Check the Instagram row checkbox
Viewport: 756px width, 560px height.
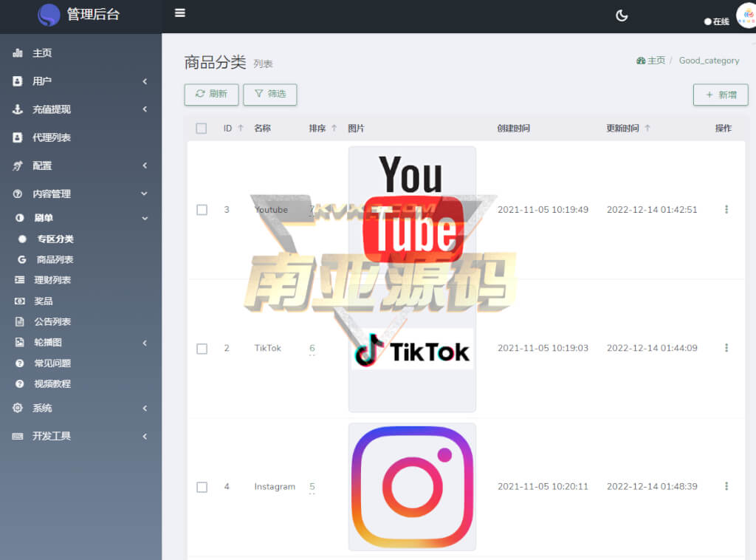tap(202, 487)
